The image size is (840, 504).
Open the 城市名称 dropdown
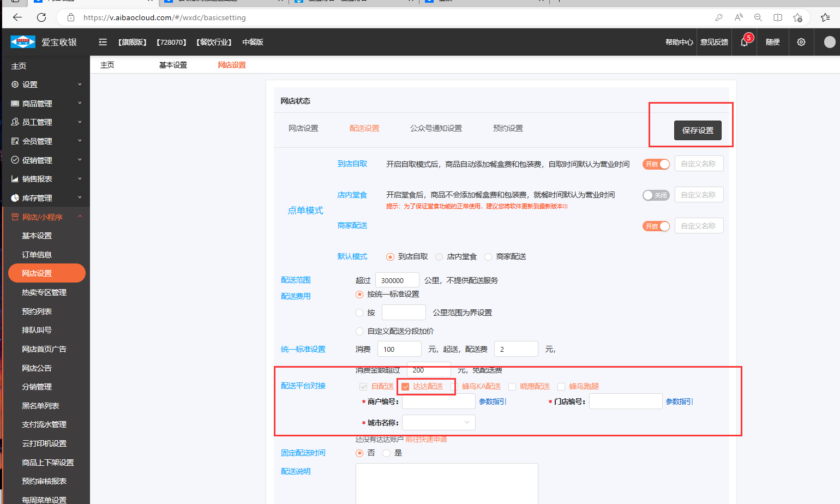(x=439, y=422)
